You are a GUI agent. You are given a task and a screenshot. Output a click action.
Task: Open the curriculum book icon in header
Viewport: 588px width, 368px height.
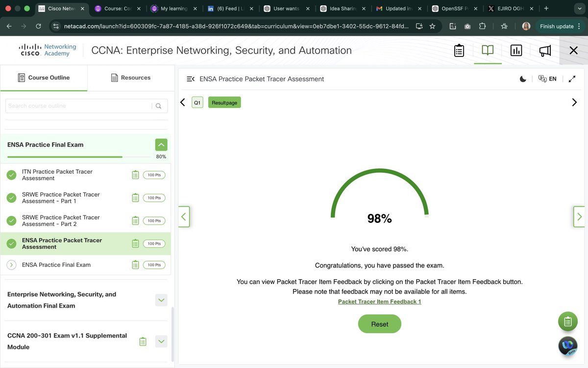pyautogui.click(x=488, y=50)
